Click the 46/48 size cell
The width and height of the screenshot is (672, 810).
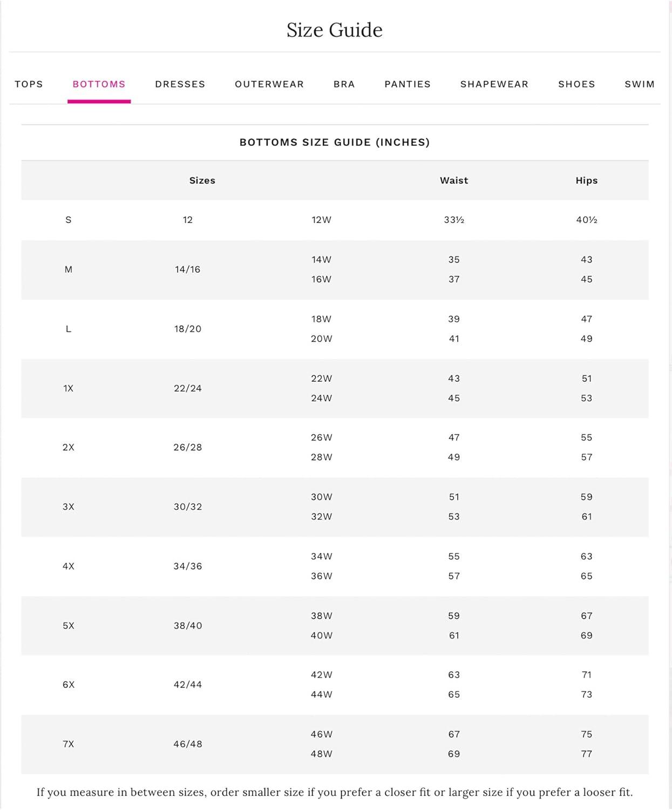point(187,744)
